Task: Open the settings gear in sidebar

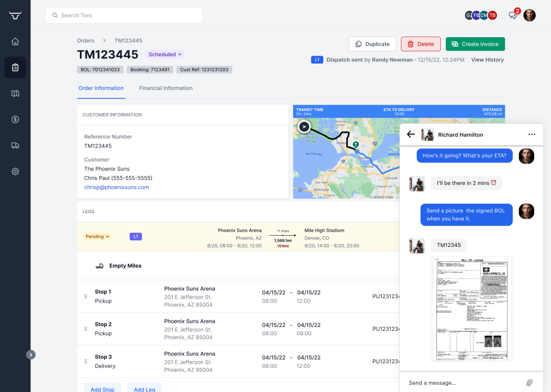Action: pyautogui.click(x=15, y=172)
